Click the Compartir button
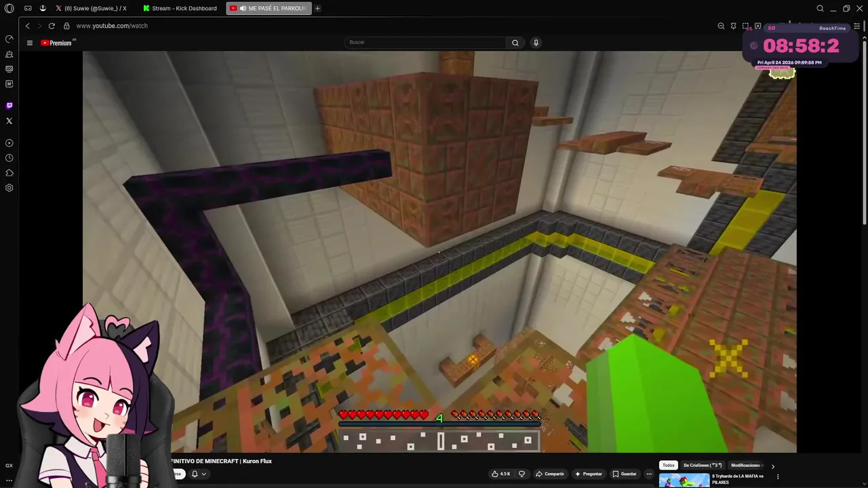 (x=550, y=474)
